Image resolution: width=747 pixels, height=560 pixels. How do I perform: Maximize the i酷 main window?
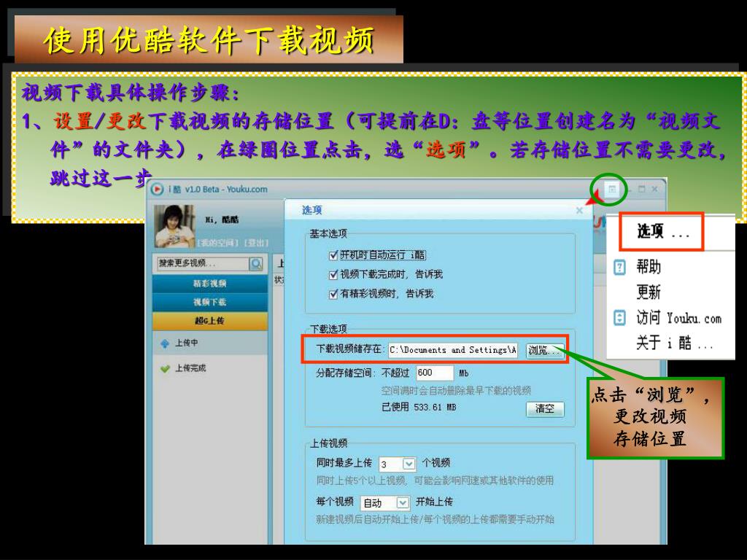click(641, 189)
